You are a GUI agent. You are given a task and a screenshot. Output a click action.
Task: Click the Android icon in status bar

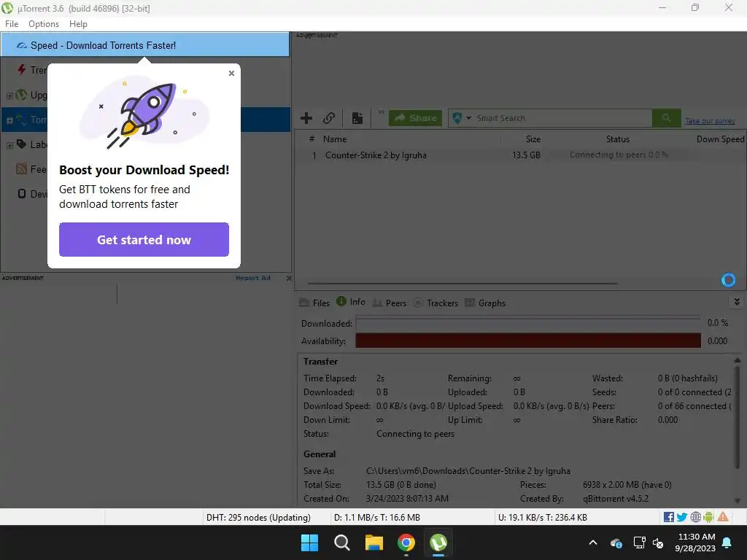pos(708,517)
